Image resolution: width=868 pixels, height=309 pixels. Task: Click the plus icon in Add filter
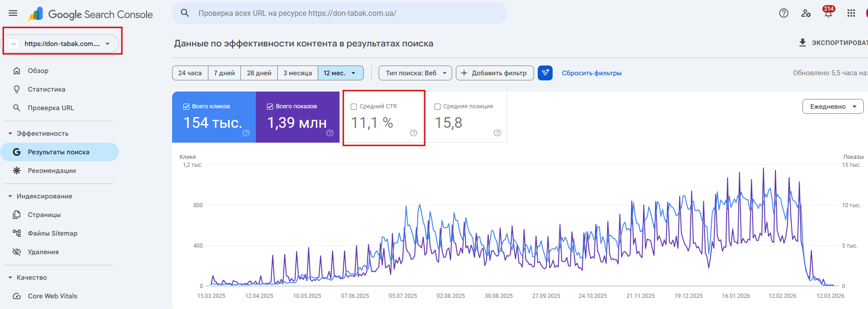tap(464, 73)
